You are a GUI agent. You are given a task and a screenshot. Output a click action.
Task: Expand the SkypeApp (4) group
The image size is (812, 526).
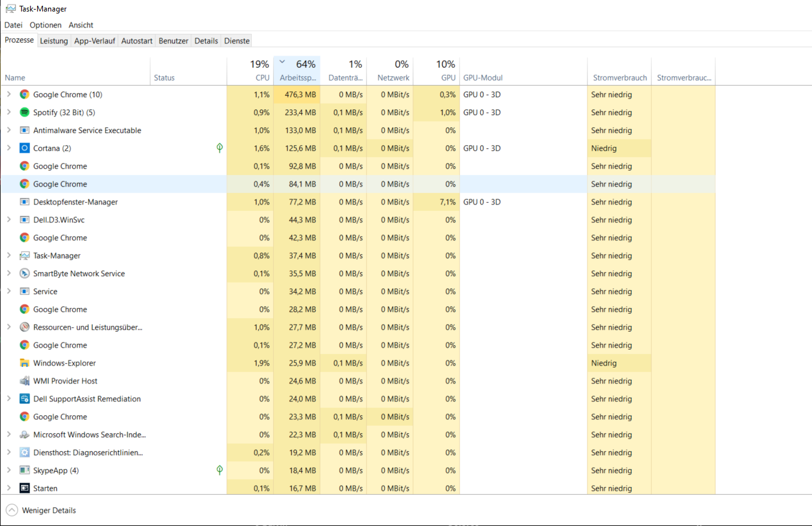point(8,470)
